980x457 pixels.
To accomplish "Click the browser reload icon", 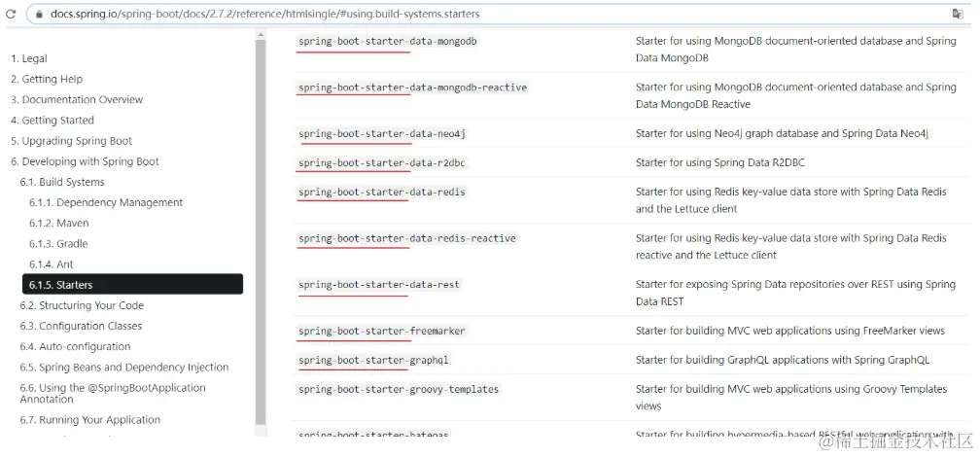I will 11,14.
